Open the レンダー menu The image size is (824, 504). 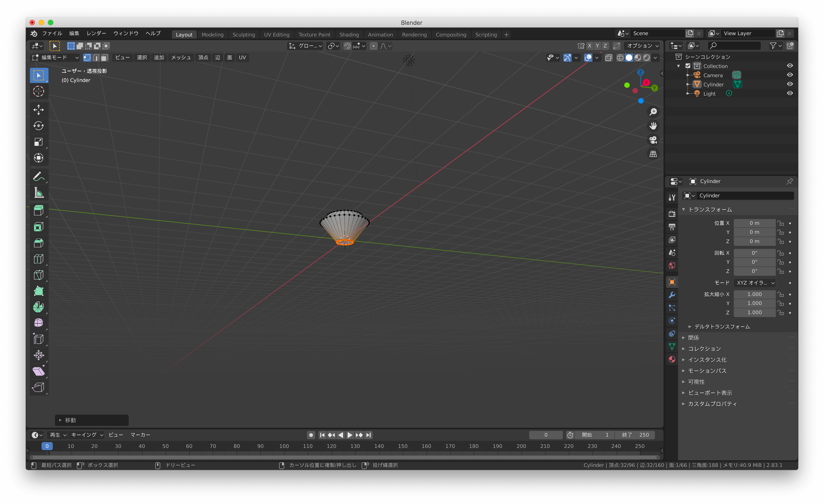[96, 33]
